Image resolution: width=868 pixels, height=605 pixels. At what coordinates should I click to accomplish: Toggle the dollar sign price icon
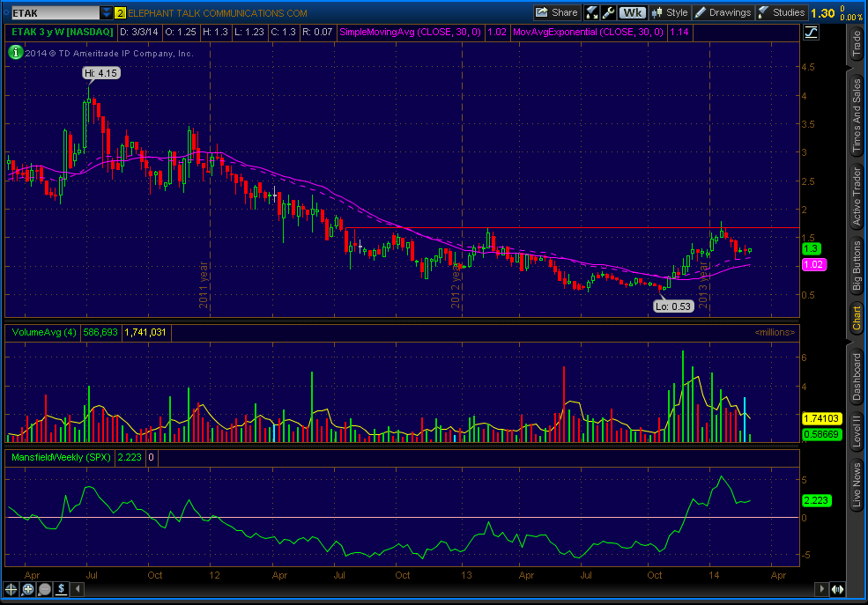62,588
